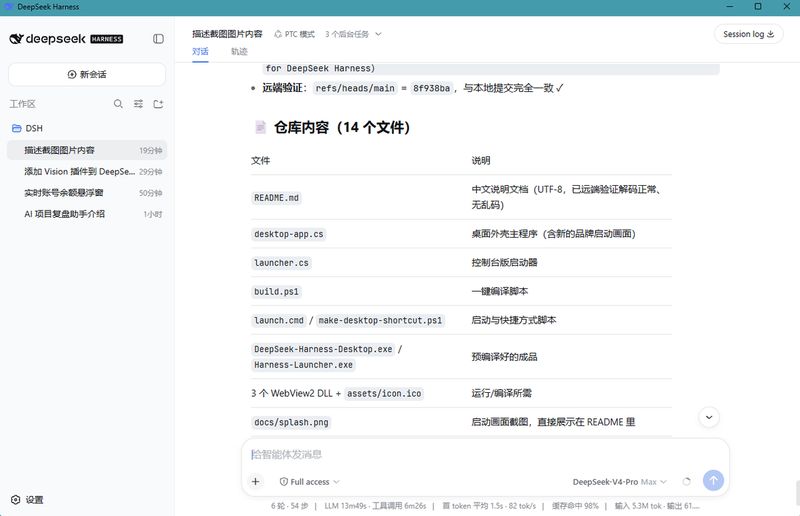The height and width of the screenshot is (516, 800).
Task: Open the DeepSeek-V4-Pro Max model selector
Action: 619,482
